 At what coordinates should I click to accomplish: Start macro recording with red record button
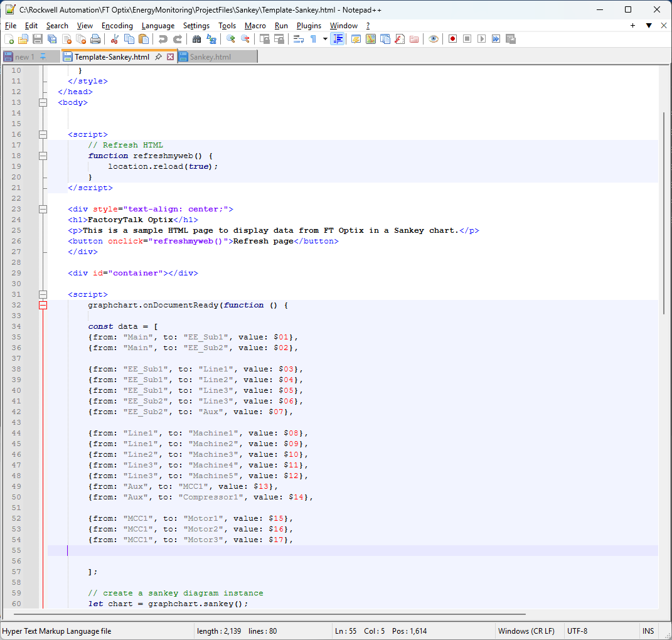point(452,39)
